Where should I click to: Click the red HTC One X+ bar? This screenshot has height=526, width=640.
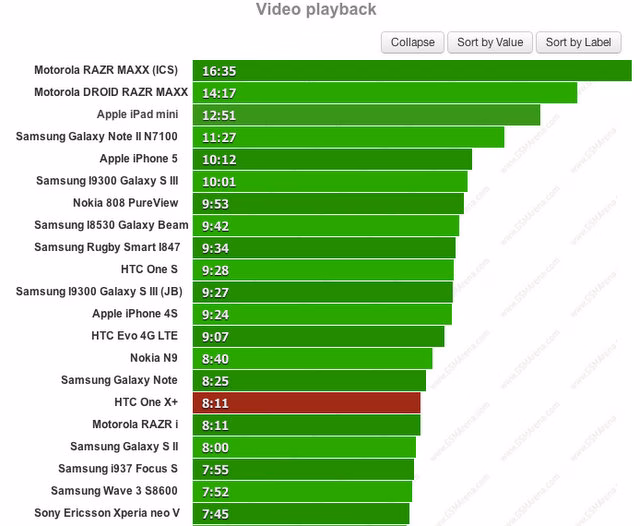click(307, 403)
